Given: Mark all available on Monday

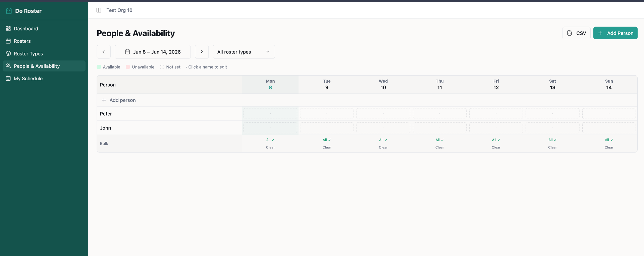Looking at the screenshot, I should pos(270,140).
